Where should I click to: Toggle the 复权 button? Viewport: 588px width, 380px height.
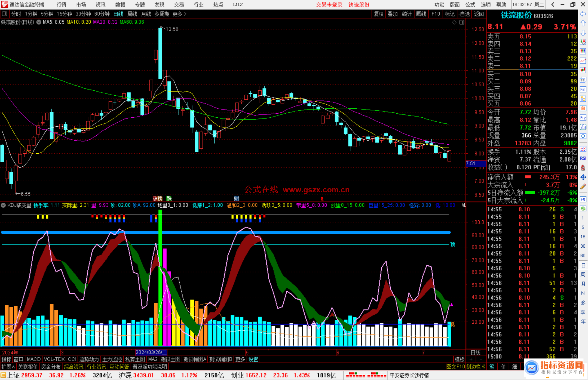[379, 14]
